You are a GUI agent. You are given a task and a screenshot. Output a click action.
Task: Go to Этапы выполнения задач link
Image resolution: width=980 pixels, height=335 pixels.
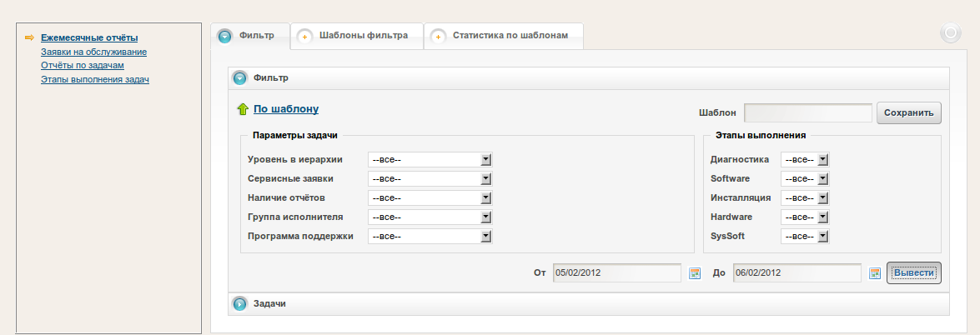(x=95, y=80)
